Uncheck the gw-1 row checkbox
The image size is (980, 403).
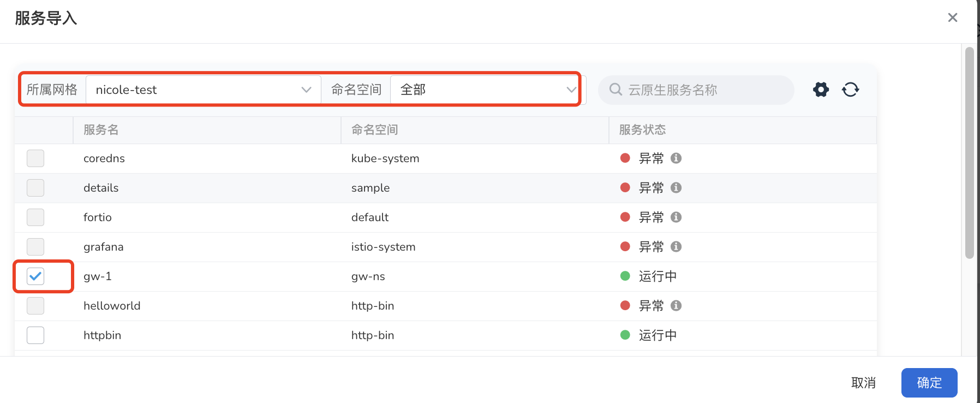pos(35,276)
